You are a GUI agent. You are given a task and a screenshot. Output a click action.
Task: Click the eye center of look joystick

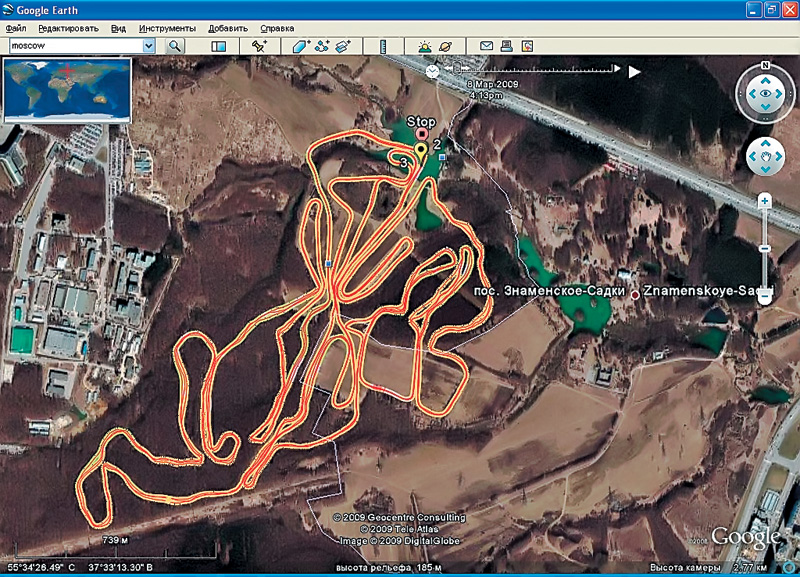tap(765, 94)
